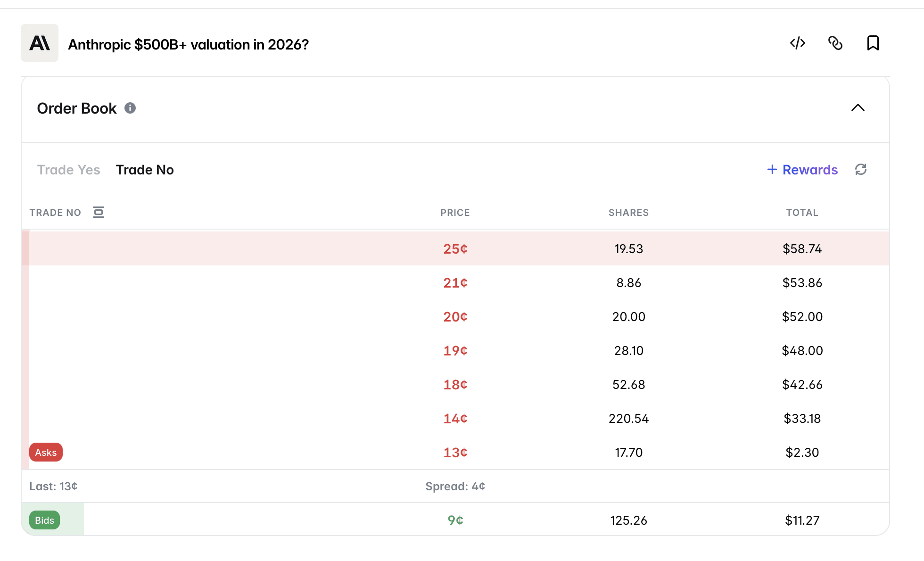This screenshot has width=924, height=561.
Task: Collapse the Order Book panel
Action: click(858, 108)
